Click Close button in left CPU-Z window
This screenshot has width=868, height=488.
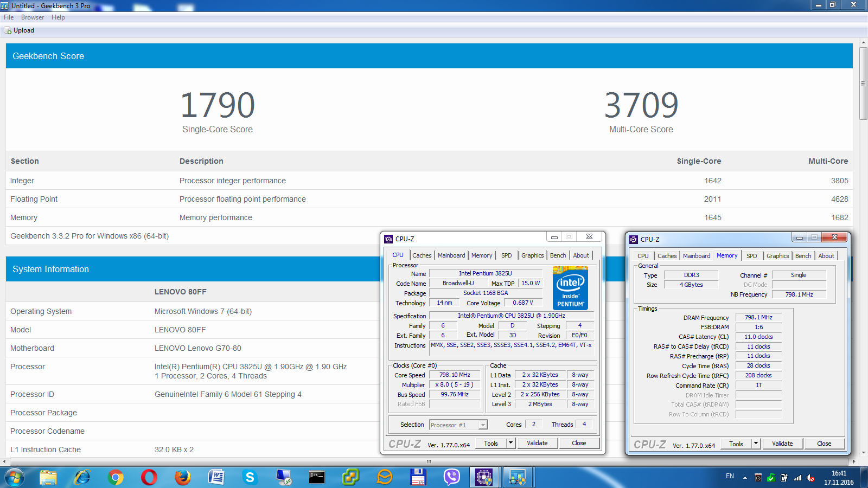pyautogui.click(x=579, y=443)
